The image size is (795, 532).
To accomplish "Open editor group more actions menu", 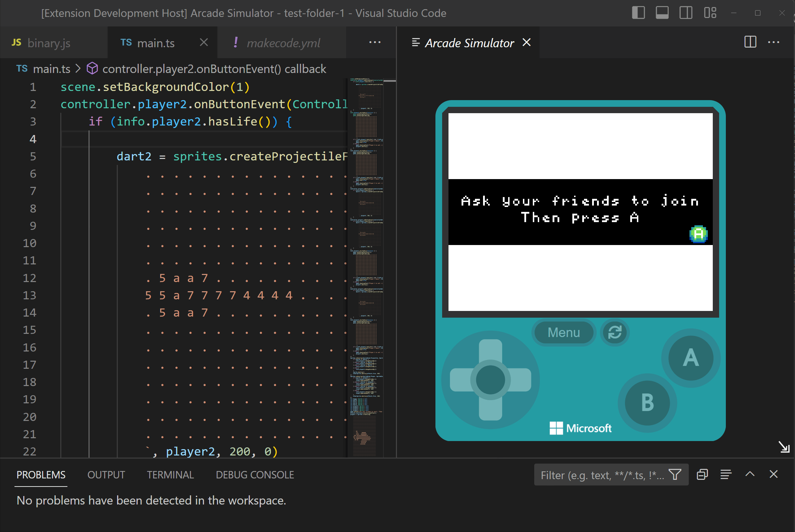I will 375,42.
